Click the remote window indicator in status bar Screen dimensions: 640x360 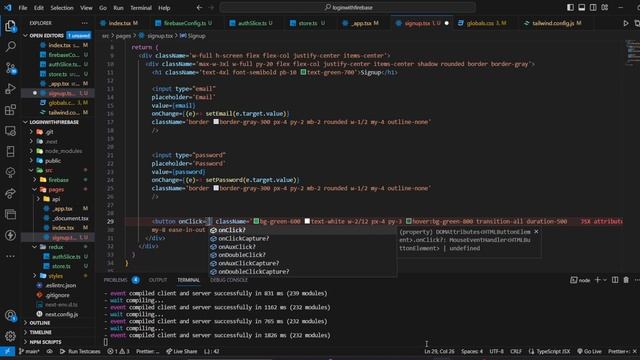[7, 351]
